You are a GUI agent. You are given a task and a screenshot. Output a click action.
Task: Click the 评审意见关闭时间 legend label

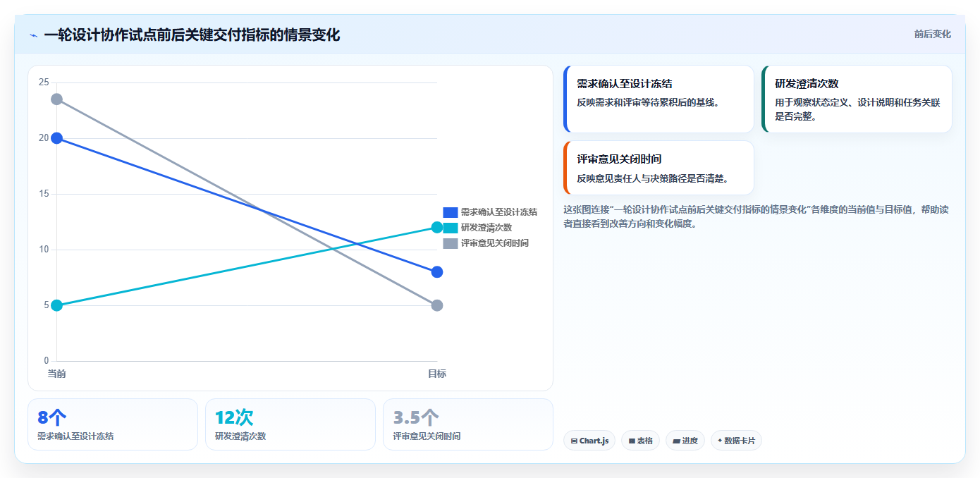(x=495, y=243)
